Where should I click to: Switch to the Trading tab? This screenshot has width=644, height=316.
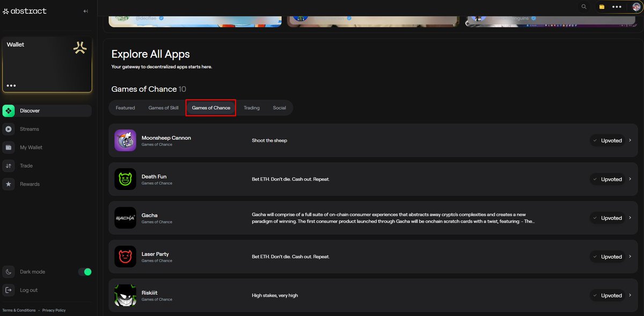pos(252,108)
